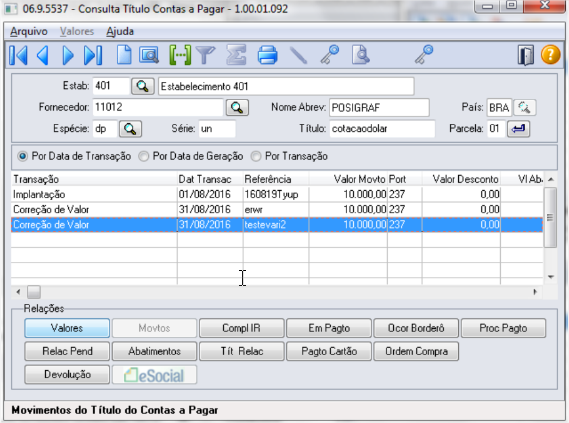
Task: Click the Ocor Borderô button
Action: (x=416, y=328)
